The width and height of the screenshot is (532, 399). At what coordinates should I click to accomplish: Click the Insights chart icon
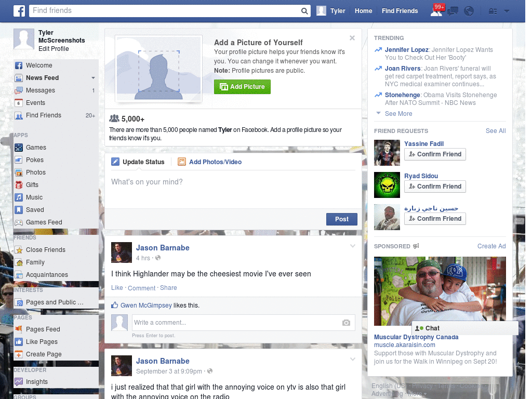tap(19, 382)
